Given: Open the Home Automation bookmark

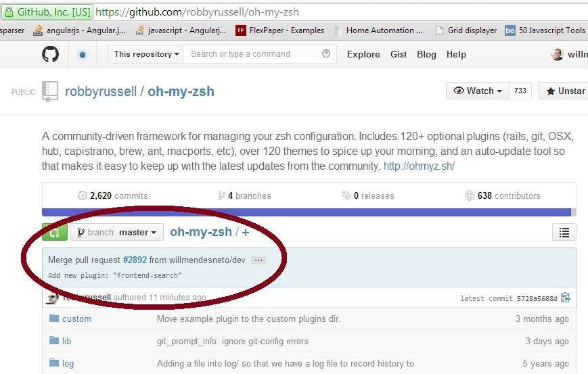Looking at the screenshot, I should (378, 30).
